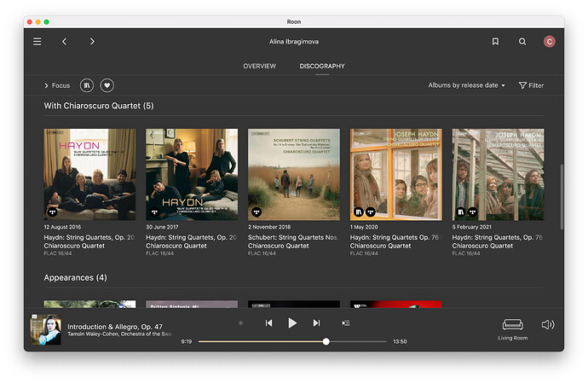Click the date 1 May 2020
The width and height of the screenshot is (588, 383).
(364, 227)
